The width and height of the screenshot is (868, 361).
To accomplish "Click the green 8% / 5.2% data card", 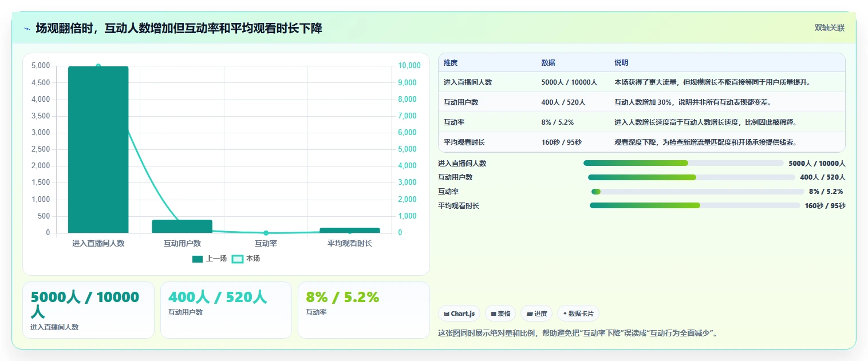I will [364, 310].
